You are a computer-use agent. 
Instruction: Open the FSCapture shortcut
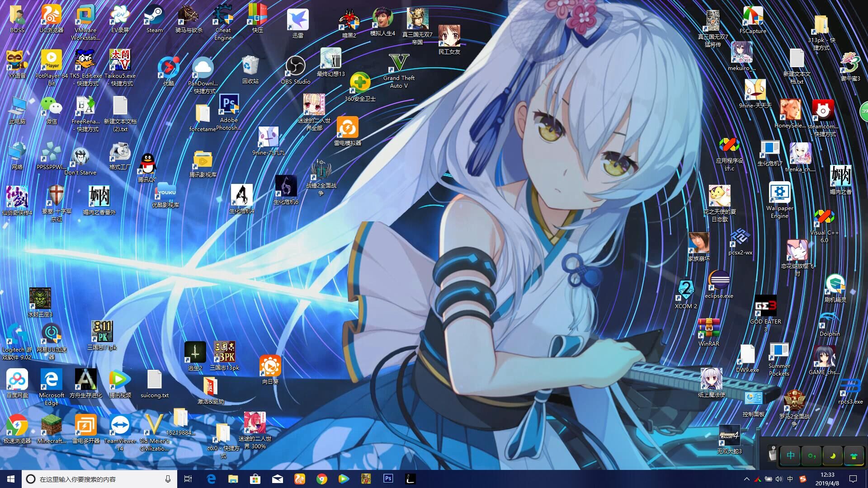(x=753, y=20)
